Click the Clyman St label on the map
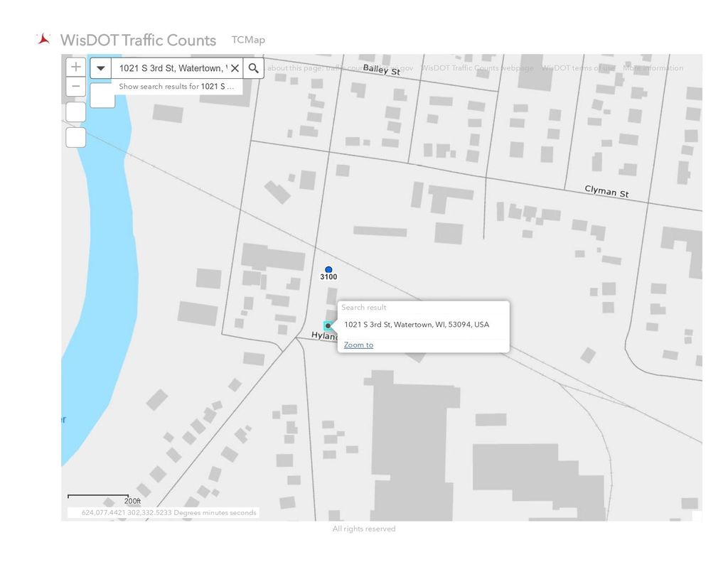Screen dimensions: 728x562 pos(606,191)
